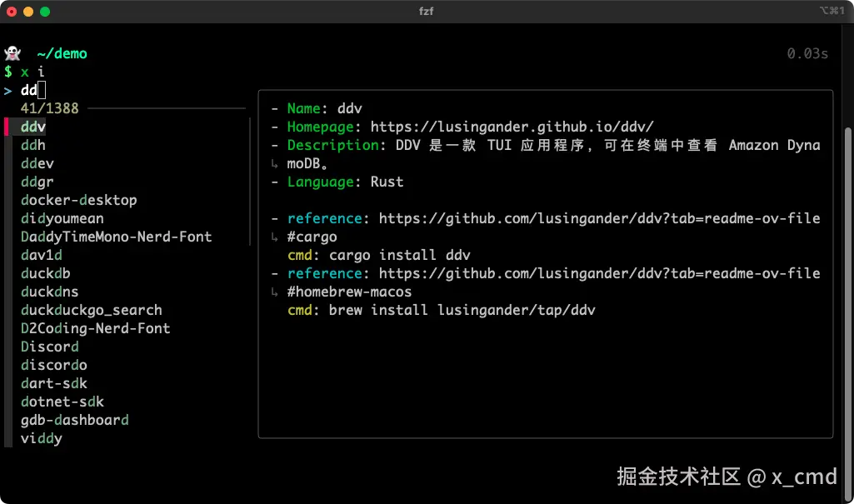The image size is (854, 504).
Task: Select the 'dotnet-sdk' list entry
Action: [62, 402]
